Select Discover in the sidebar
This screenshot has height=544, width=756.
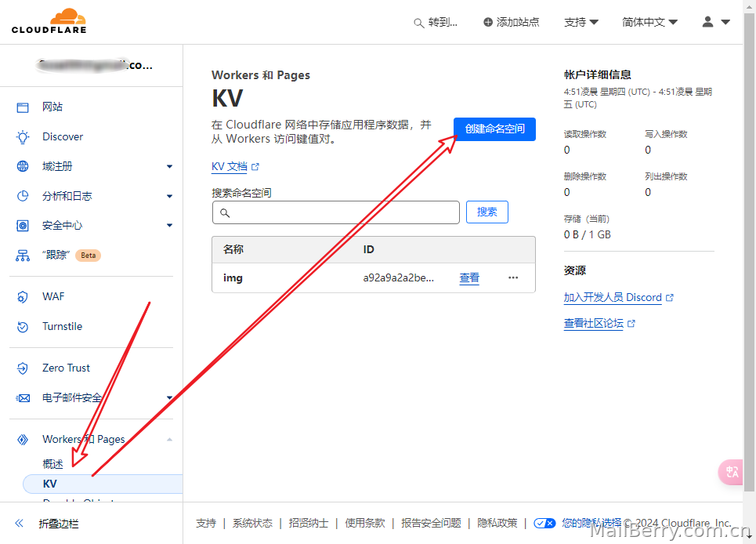[x=63, y=137]
